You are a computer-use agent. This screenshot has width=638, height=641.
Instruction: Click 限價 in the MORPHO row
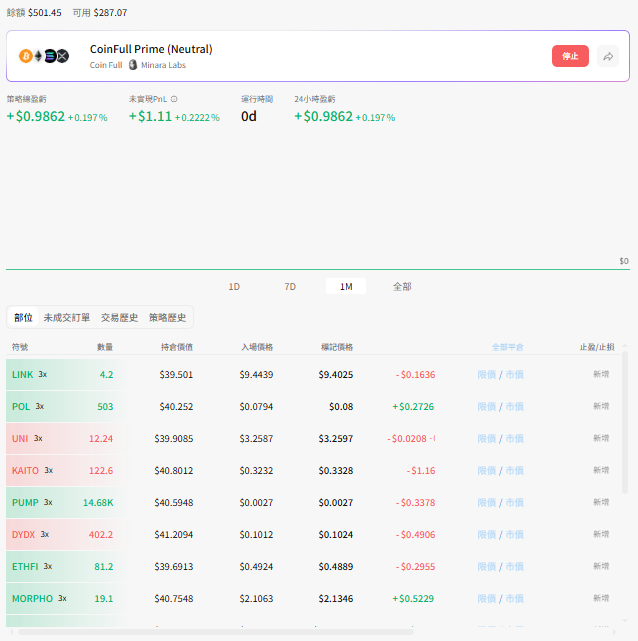coord(487,598)
